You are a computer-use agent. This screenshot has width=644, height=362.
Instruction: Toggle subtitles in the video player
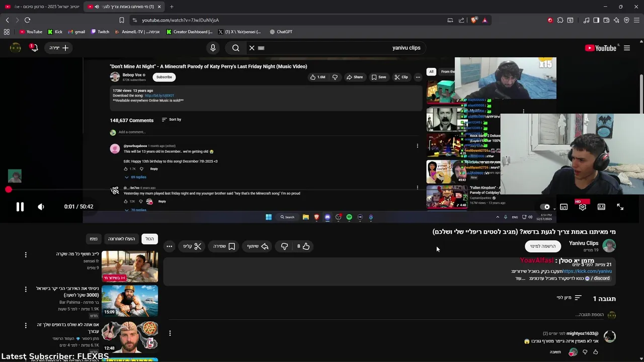(x=564, y=207)
